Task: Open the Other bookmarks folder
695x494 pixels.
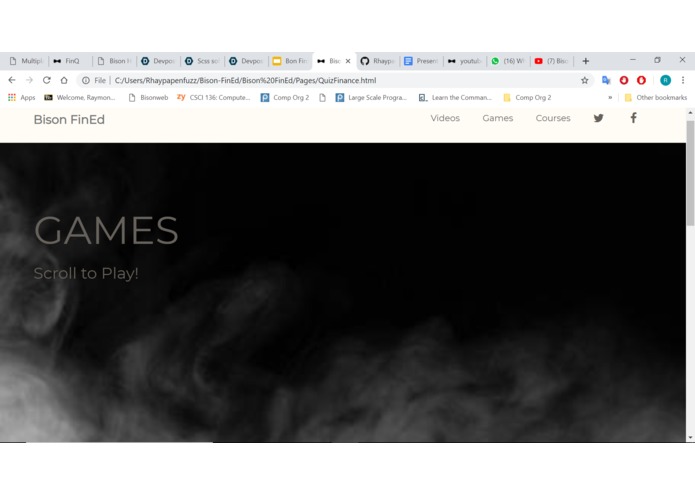Action: [x=656, y=97]
